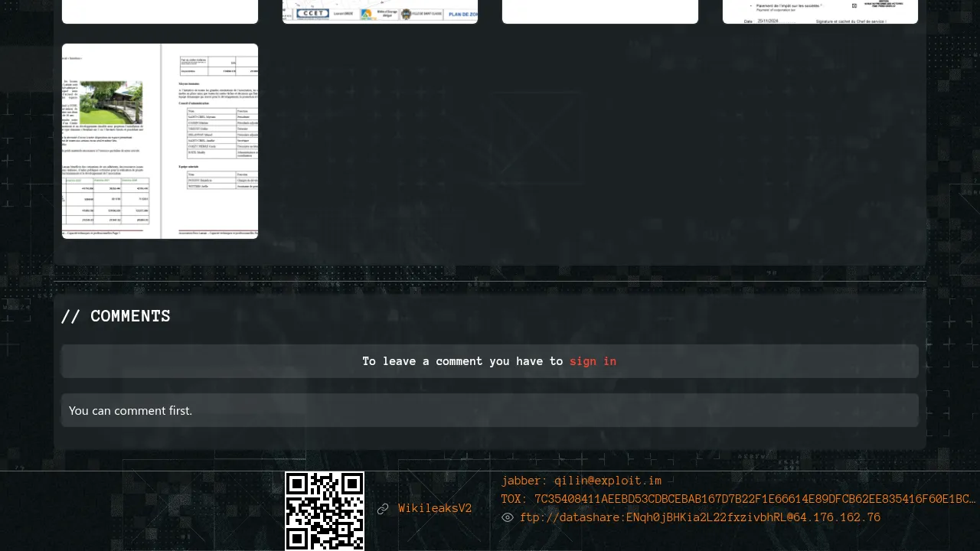This screenshot has width=980, height=551.
Task: Click the CCET logo in the second thumbnail
Action: (x=312, y=13)
